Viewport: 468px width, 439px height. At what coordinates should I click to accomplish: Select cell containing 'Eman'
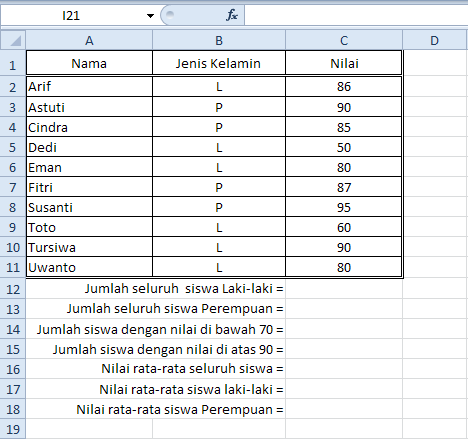click(89, 167)
